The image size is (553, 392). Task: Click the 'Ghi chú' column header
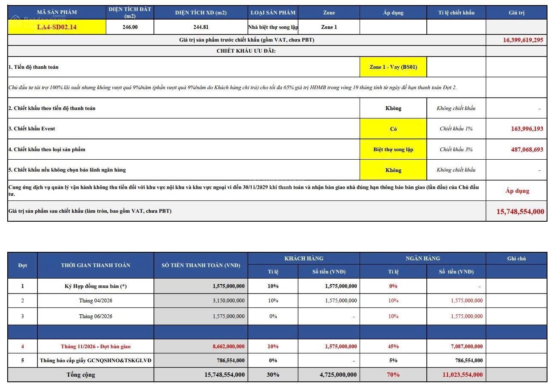(x=516, y=258)
